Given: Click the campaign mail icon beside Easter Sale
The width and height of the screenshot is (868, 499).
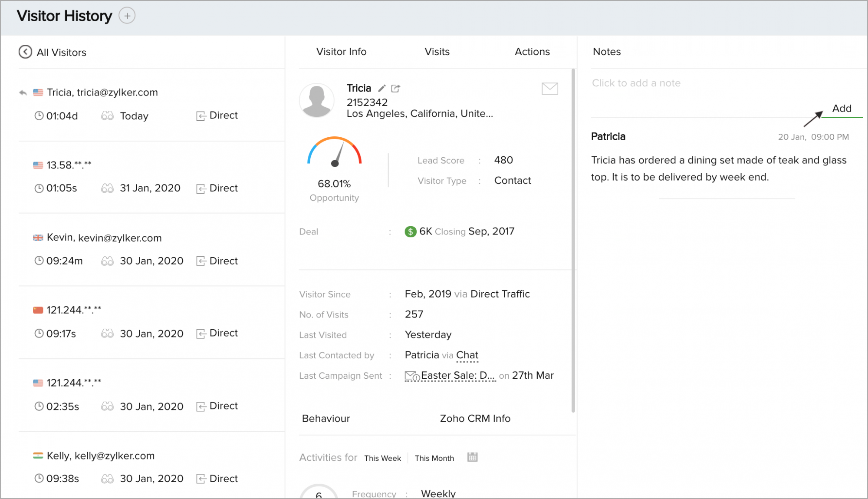Looking at the screenshot, I should [x=411, y=376].
